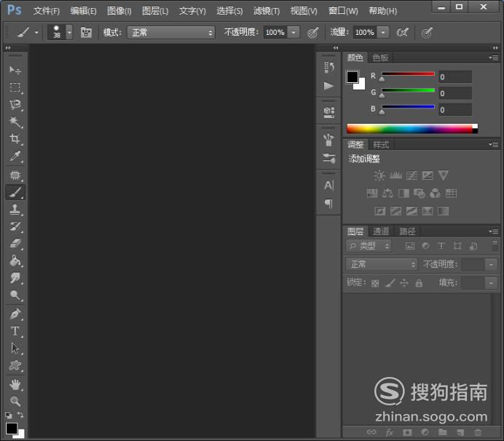Screen dimensions: 504x441
Task: Click the color spectrum ramp
Action: coord(412,129)
